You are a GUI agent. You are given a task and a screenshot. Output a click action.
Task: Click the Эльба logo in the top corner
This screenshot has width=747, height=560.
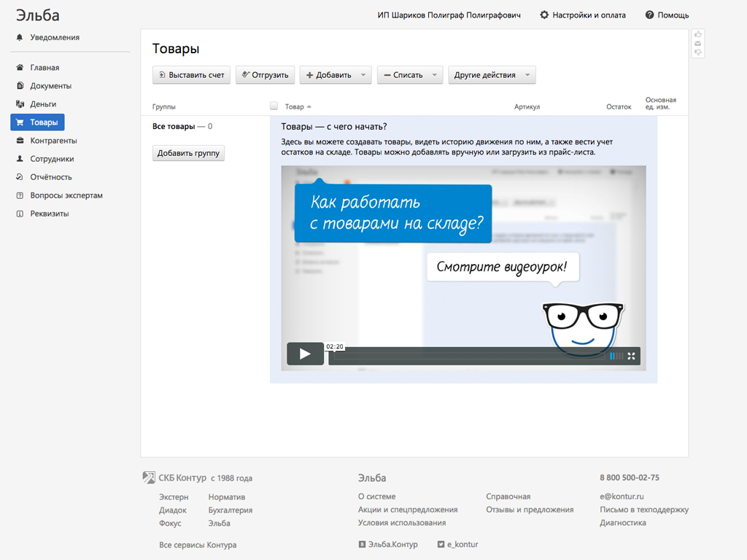38,15
